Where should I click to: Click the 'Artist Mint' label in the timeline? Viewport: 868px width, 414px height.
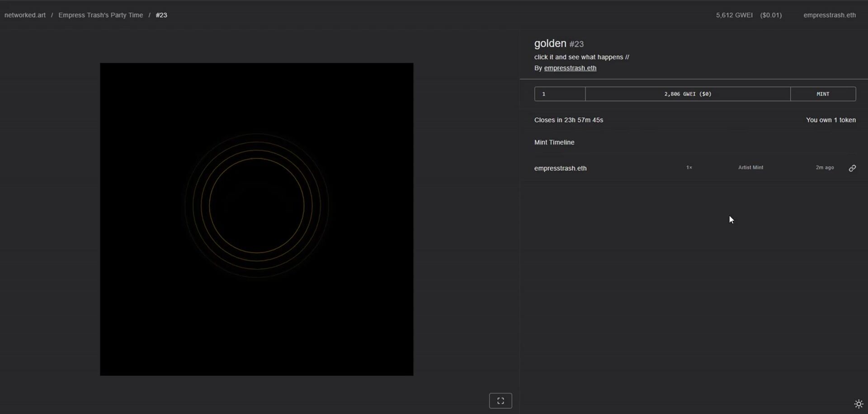(x=750, y=167)
